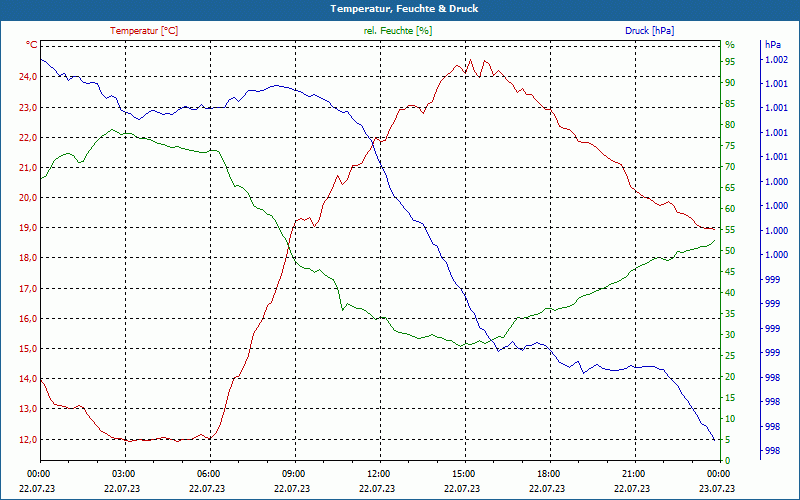This screenshot has width=800, height=500.
Task: Click temperature axis value "22,0"
Action: 29,137
